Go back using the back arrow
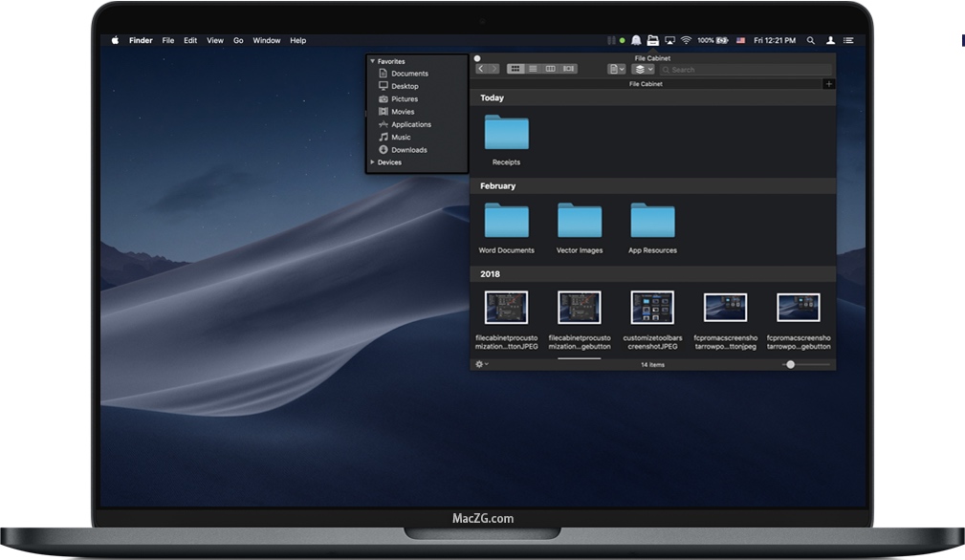Viewport: 965px width, 560px height. (481, 68)
